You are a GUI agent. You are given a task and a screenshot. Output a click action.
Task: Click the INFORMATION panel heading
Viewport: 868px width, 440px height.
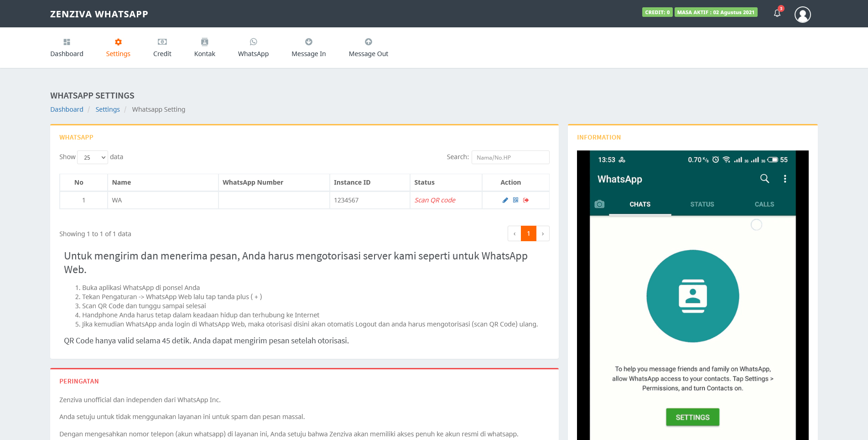(599, 137)
